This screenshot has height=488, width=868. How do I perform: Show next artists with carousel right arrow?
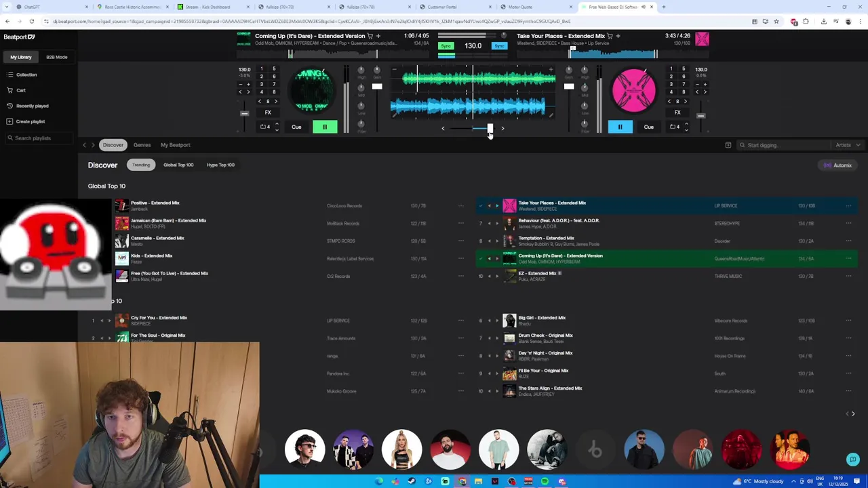[x=853, y=413]
